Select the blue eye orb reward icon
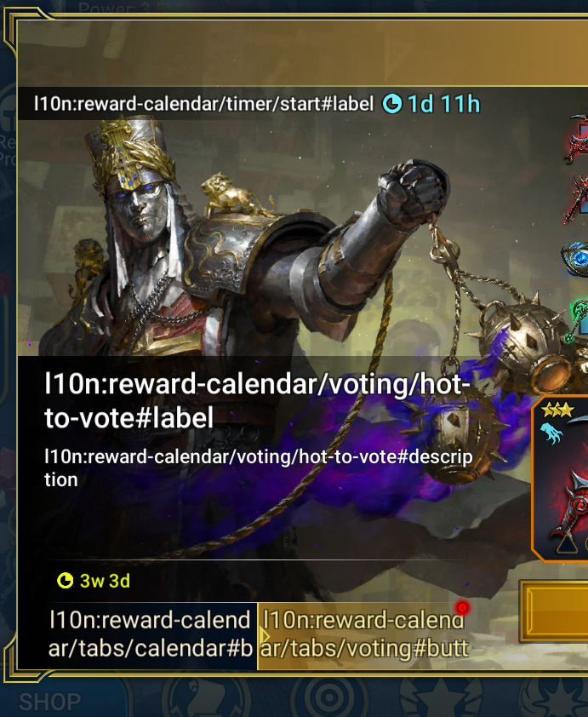This screenshot has width=588, height=717. coord(575,258)
